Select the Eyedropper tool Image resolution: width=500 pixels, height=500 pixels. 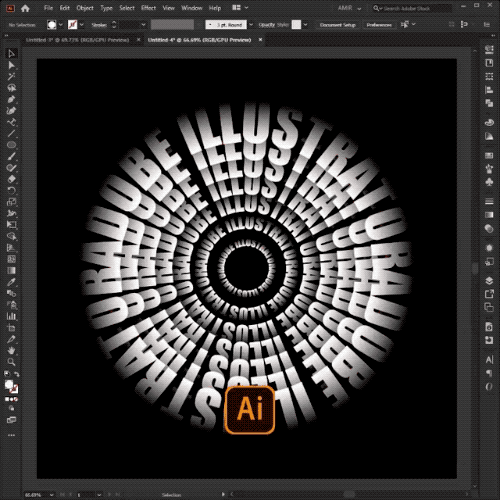(11, 282)
